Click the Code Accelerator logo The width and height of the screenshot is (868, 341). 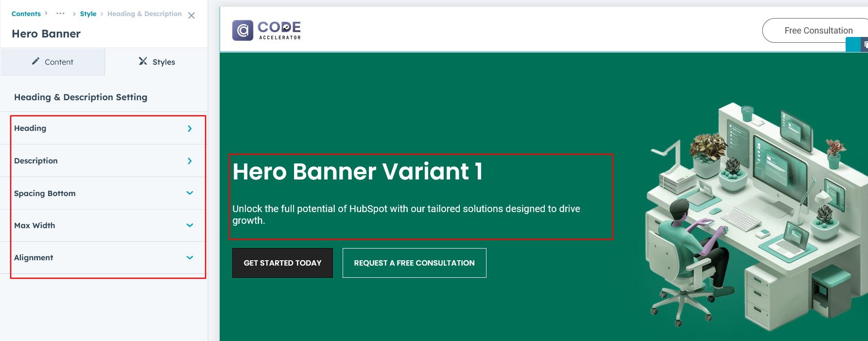click(x=266, y=30)
